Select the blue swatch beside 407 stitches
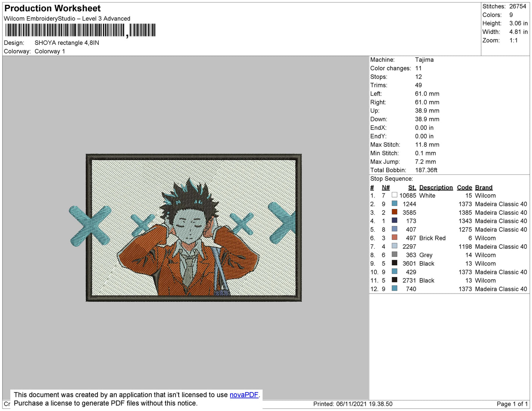This screenshot has height=411, width=532. (395, 229)
